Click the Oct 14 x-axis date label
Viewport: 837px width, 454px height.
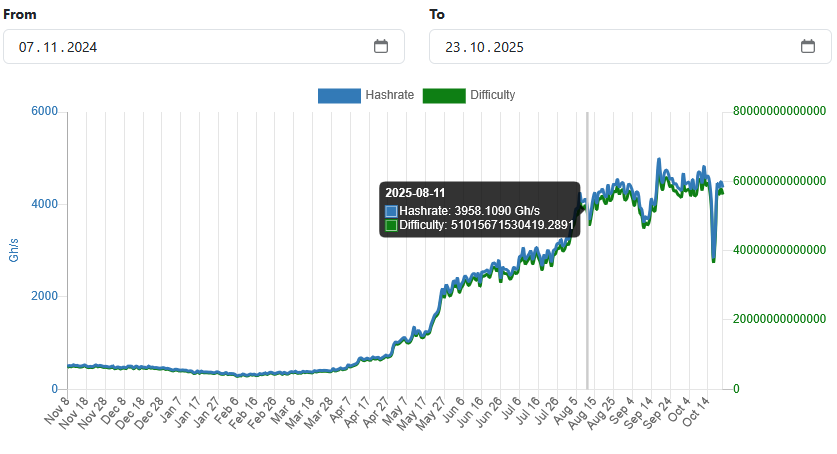click(x=695, y=411)
